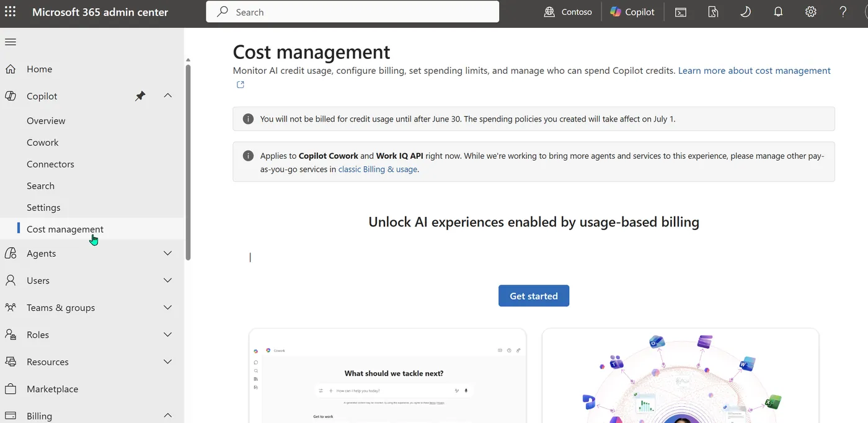Open classic Billing & usage link
Image resolution: width=868 pixels, height=423 pixels.
tap(378, 169)
